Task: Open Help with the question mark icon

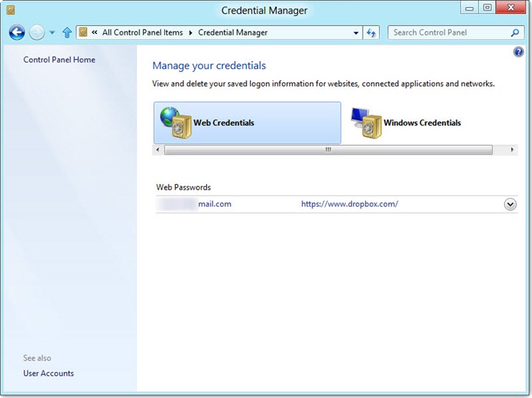Action: pyautogui.click(x=518, y=52)
